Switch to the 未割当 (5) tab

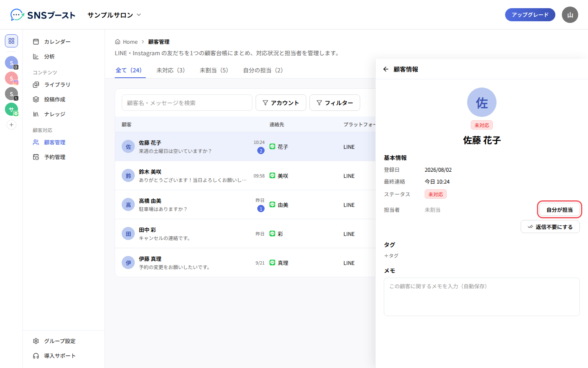click(214, 70)
